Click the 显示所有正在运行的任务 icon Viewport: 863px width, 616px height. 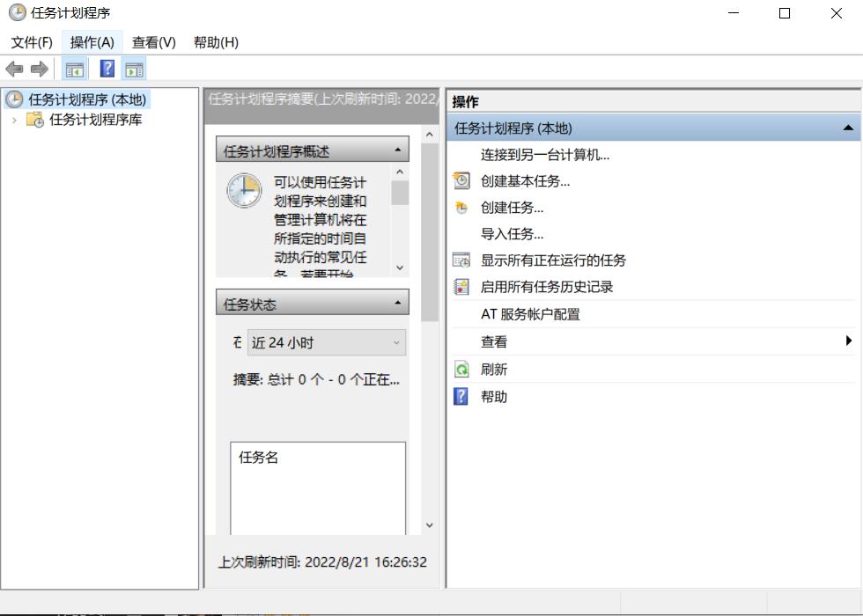[x=461, y=260]
